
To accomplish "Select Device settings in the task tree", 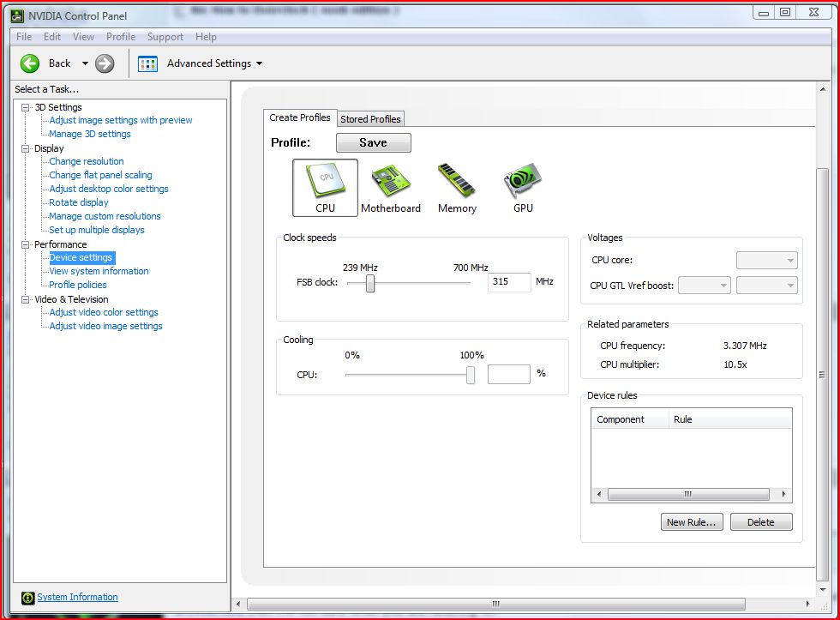I will (81, 258).
